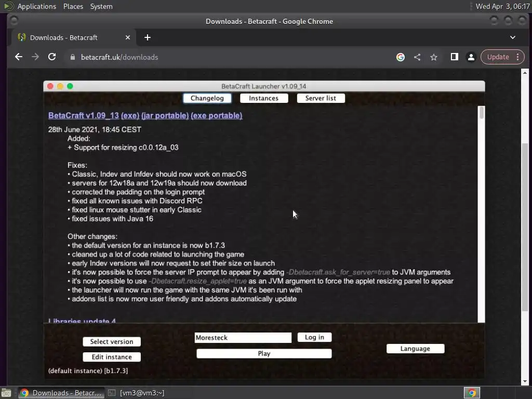Click the (exe portable) download link
532x399 pixels.
tap(217, 115)
